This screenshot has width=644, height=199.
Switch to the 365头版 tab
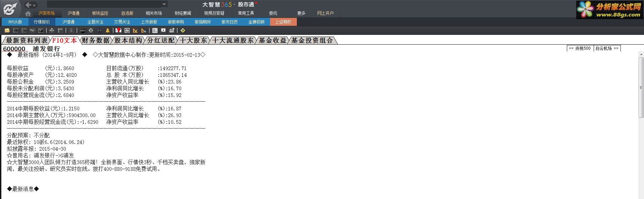[x=15, y=22]
